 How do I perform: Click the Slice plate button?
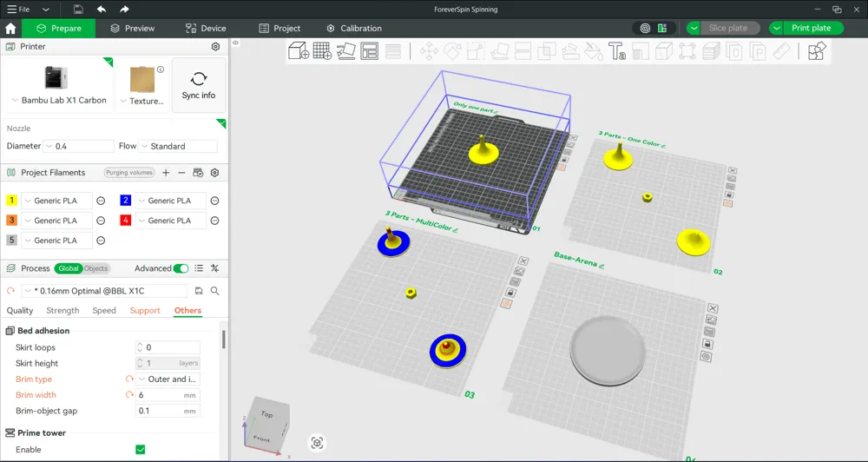pos(730,29)
